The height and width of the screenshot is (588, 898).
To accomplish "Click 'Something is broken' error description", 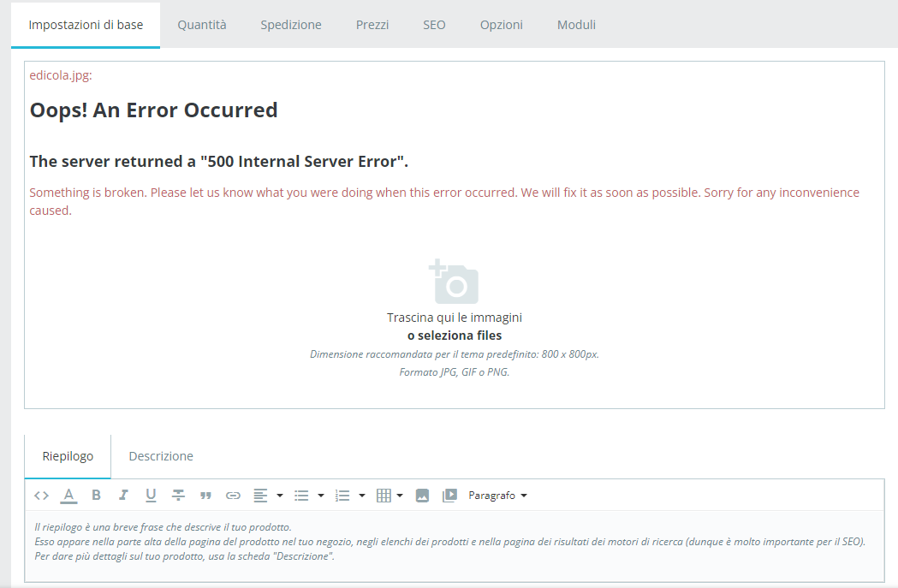I will pyautogui.click(x=444, y=201).
